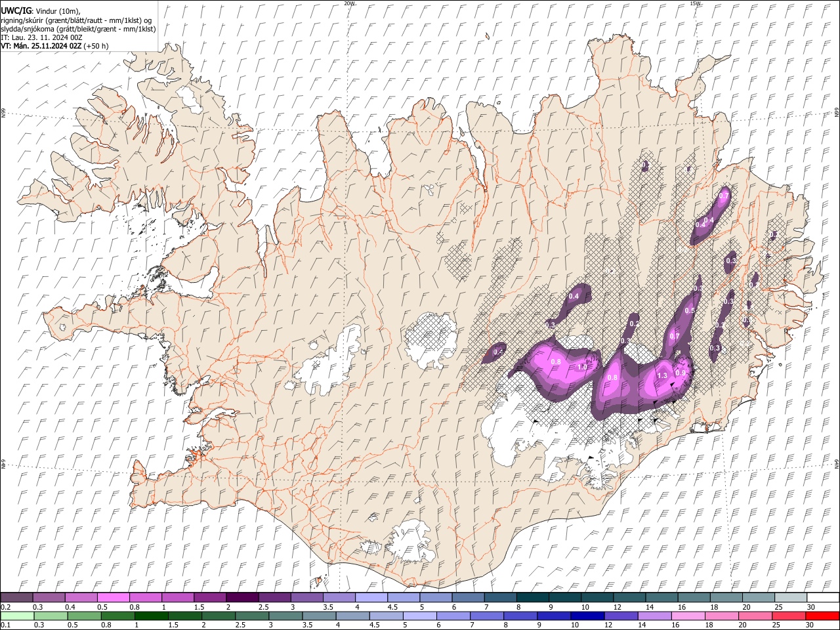840x630 pixels.
Task: Pick the bottom-row red swatch labeled 30
Action: tap(822, 616)
